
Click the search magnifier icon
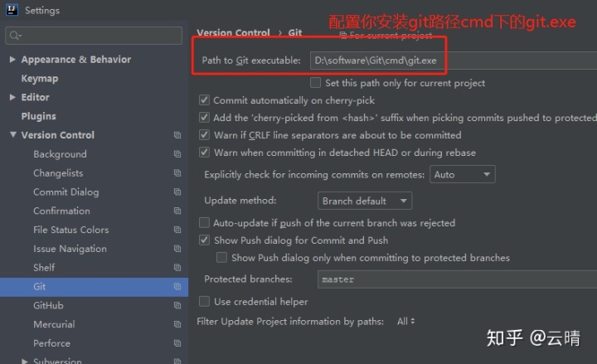pyautogui.click(x=15, y=36)
